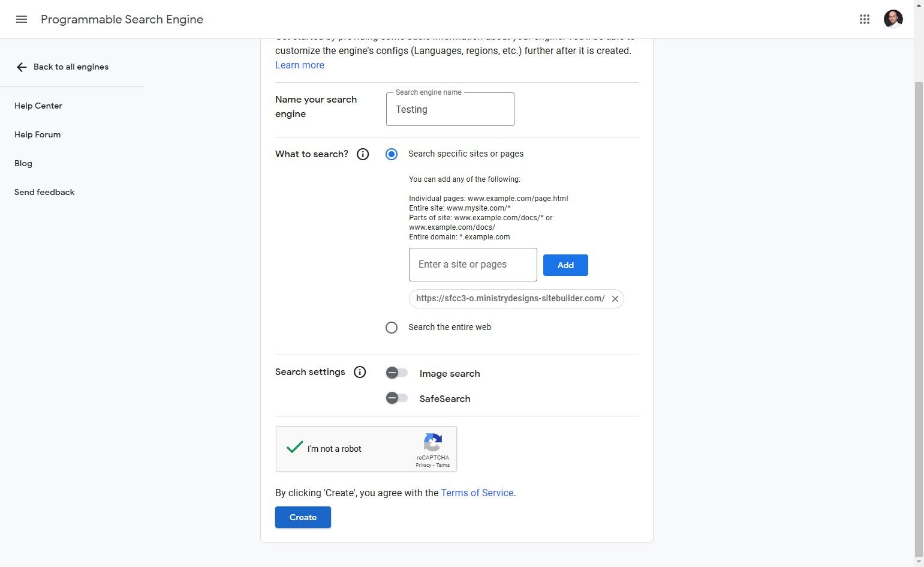Click the Add site button
The height and width of the screenshot is (567, 924).
(x=565, y=265)
